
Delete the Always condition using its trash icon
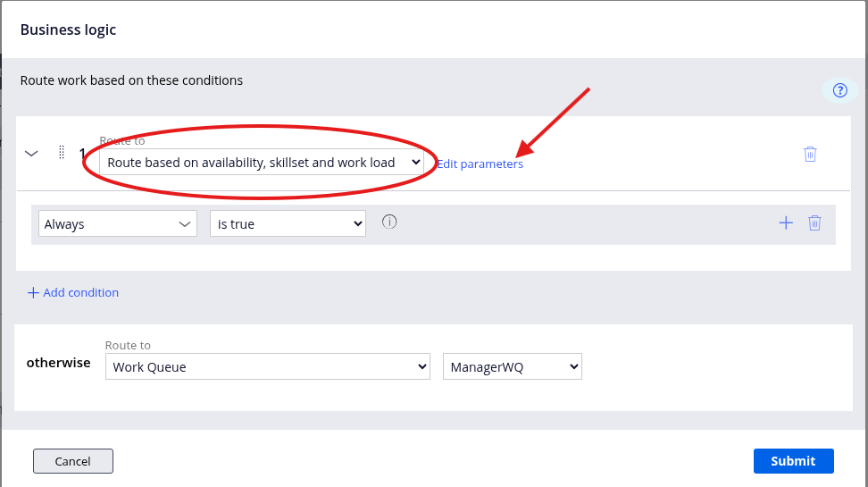point(814,223)
